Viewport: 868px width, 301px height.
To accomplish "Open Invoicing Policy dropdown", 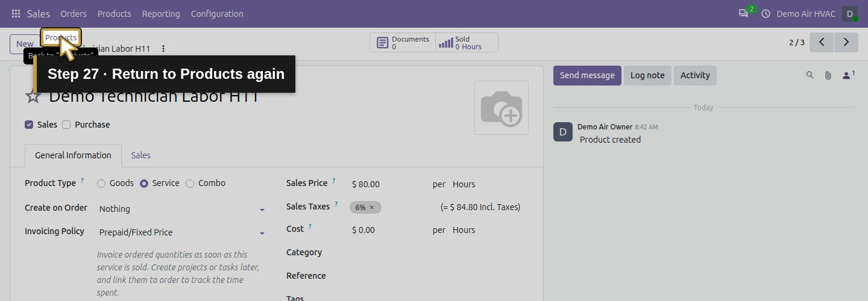I will 181,232.
